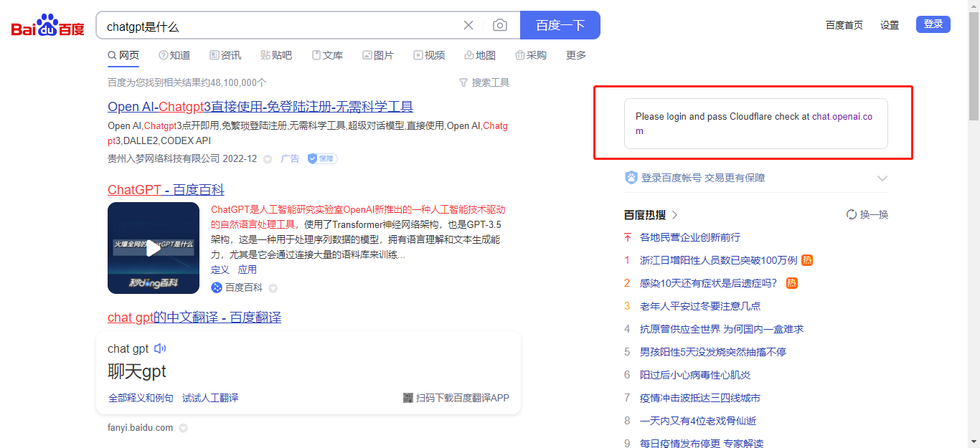The height and width of the screenshot is (448, 980).
Task: Open hot topic 每日疫情发布停更 专家解读
Action: click(x=702, y=444)
